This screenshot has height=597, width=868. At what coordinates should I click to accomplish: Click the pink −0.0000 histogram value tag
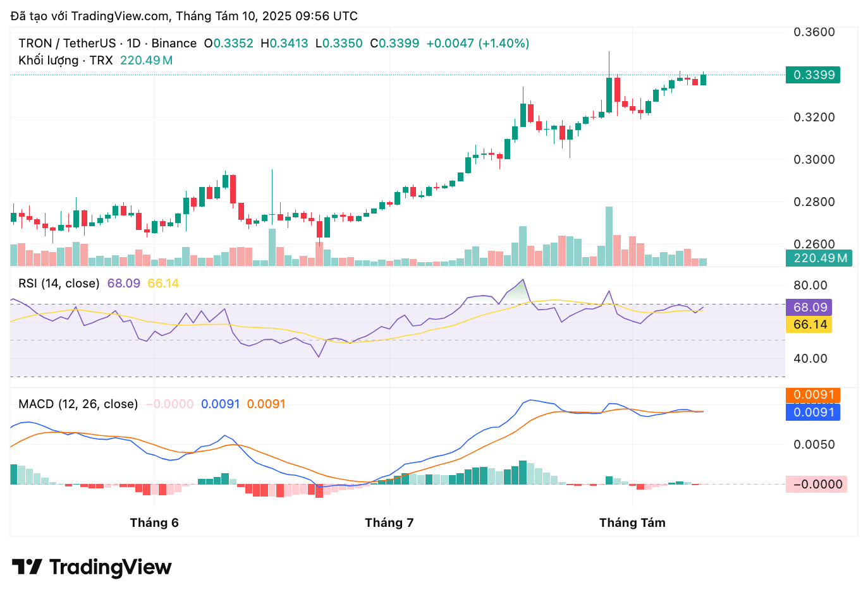[x=816, y=484]
